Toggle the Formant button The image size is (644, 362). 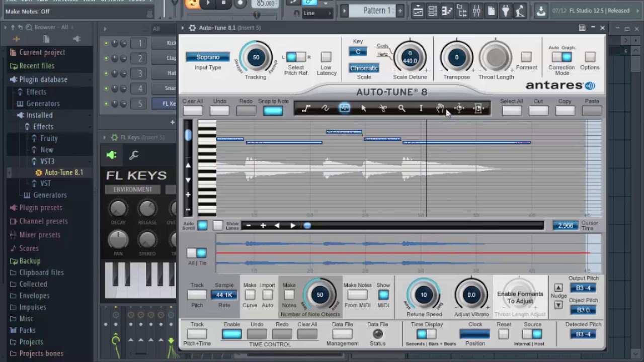click(526, 57)
